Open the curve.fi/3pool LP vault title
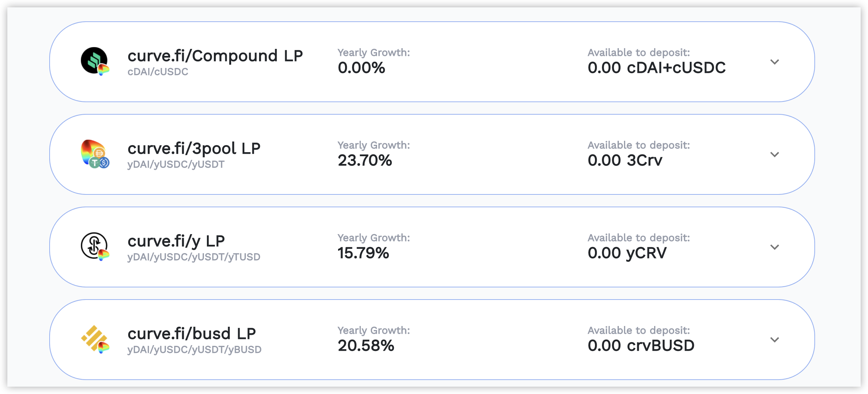Image resolution: width=868 pixels, height=394 pixels. (x=194, y=149)
